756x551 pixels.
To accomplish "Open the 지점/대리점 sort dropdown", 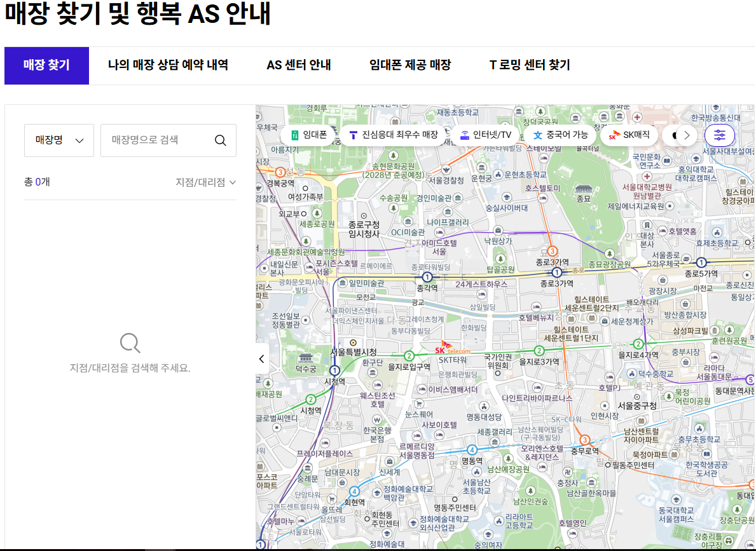I will click(x=205, y=182).
